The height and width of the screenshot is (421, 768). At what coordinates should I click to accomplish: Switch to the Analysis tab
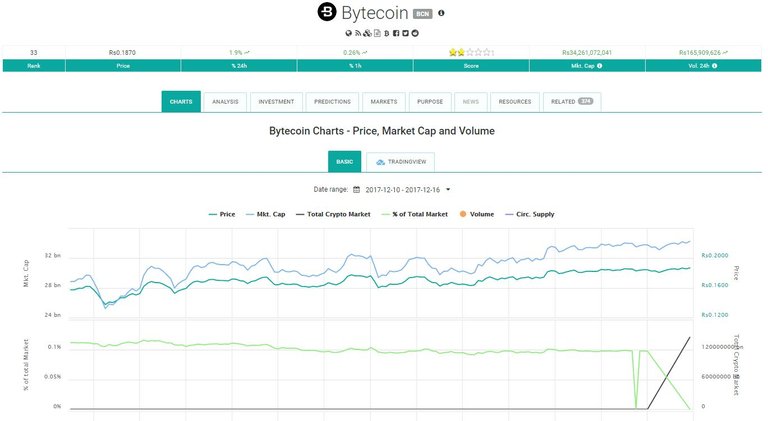pos(225,102)
